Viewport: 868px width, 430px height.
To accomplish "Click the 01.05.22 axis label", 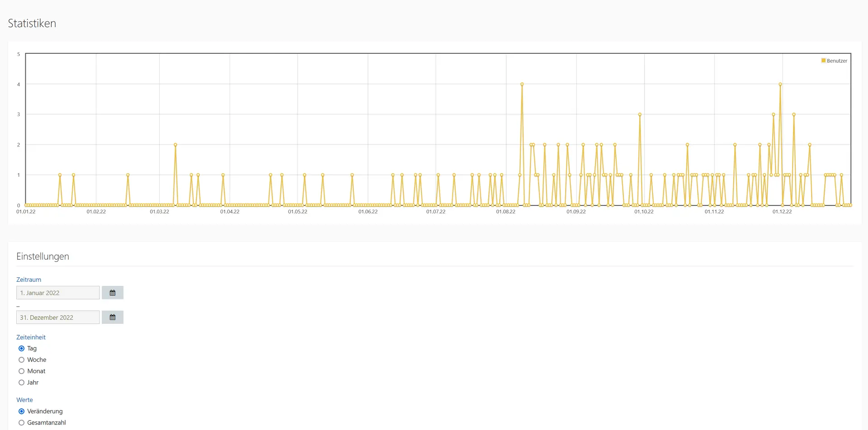I will click(297, 211).
